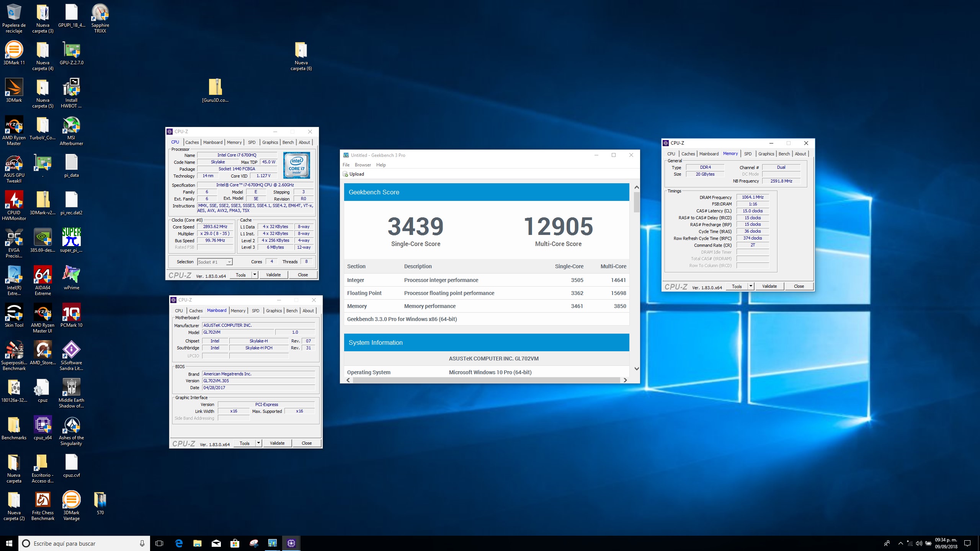Select the MSI Afterburner desktop icon

(71, 131)
